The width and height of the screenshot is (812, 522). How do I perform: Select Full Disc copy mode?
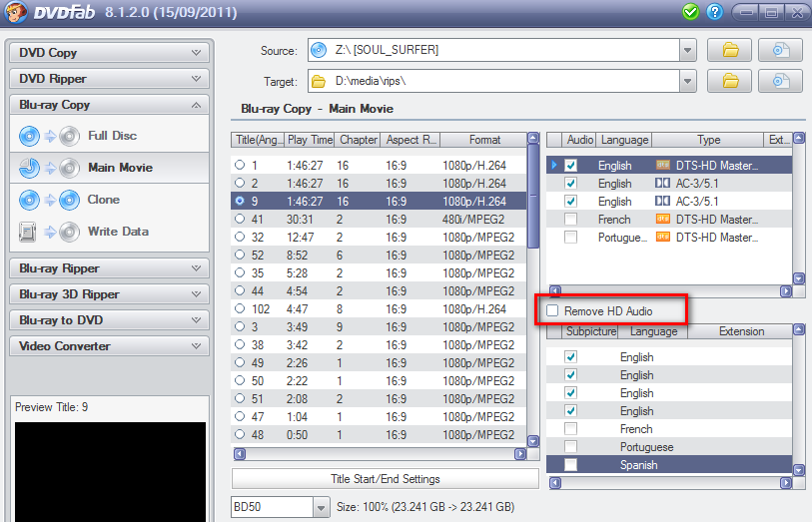tap(109, 136)
